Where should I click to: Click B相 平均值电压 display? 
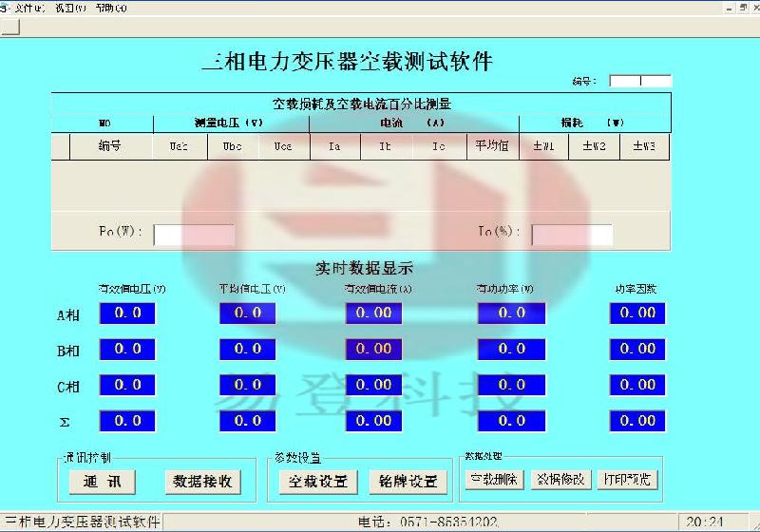tap(248, 350)
